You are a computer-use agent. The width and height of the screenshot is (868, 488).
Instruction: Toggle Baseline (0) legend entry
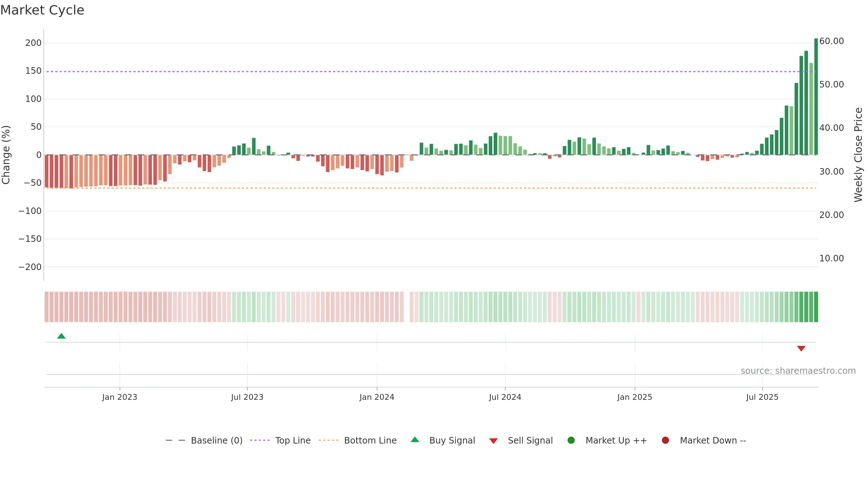204,441
